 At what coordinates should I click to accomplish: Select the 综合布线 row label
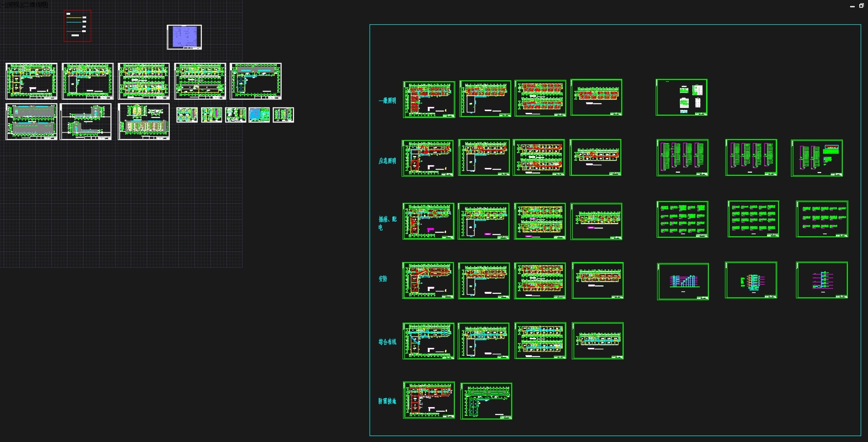(x=387, y=341)
